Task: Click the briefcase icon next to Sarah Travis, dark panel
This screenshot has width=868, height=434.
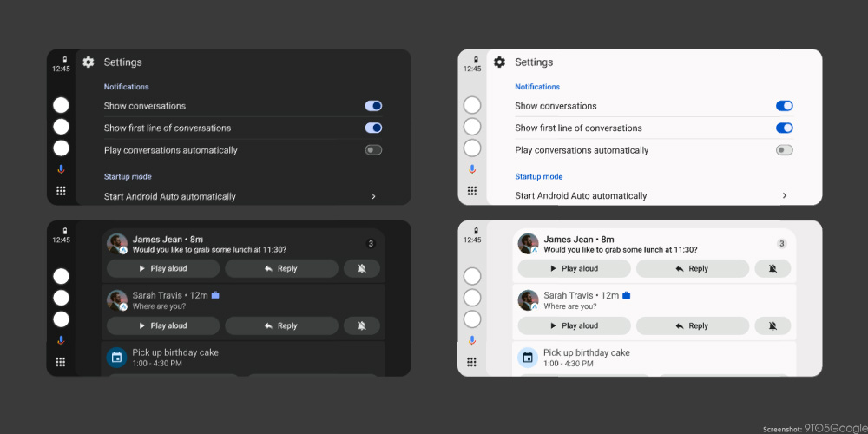Action: 215,295
